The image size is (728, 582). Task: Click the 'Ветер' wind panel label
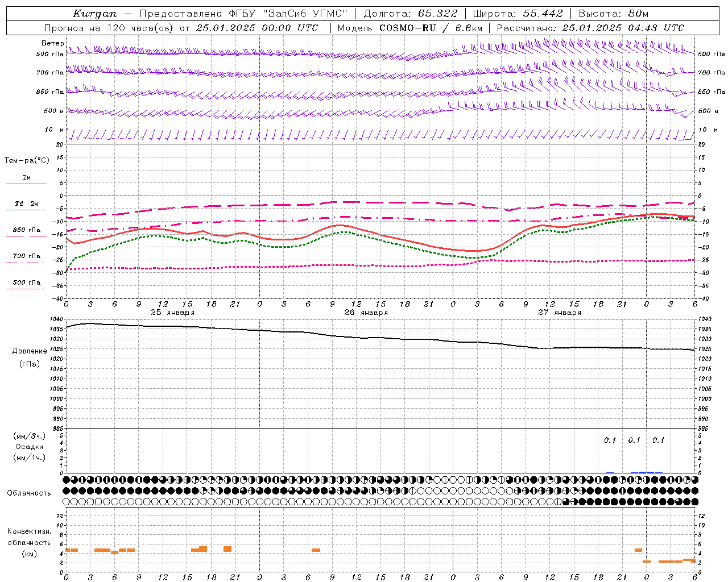point(52,43)
